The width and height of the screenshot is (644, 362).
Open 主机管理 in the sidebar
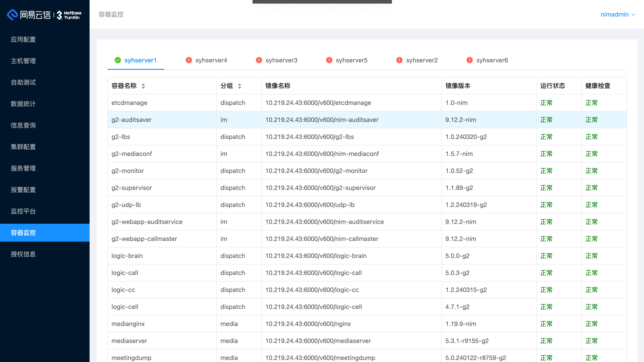[23, 61]
